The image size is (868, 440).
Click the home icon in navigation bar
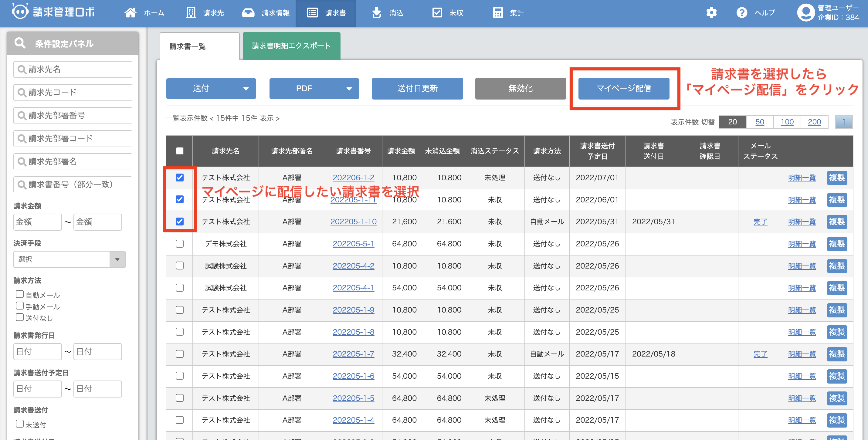click(x=131, y=13)
